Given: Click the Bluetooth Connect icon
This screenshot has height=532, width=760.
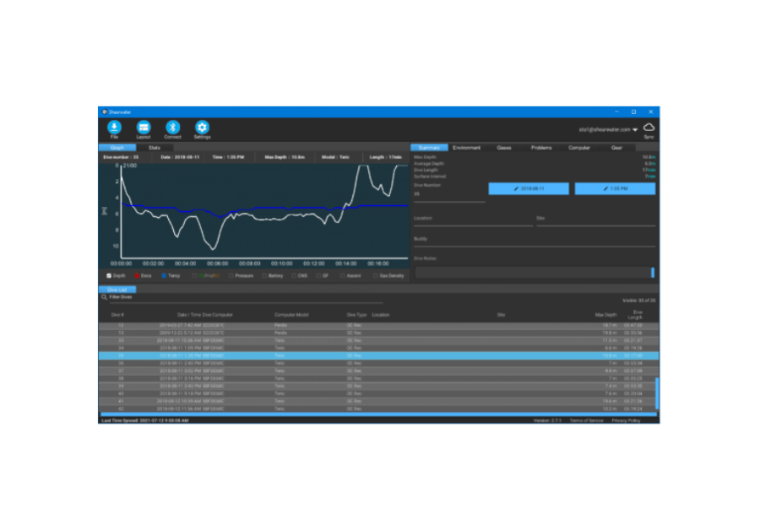Looking at the screenshot, I should point(172,127).
